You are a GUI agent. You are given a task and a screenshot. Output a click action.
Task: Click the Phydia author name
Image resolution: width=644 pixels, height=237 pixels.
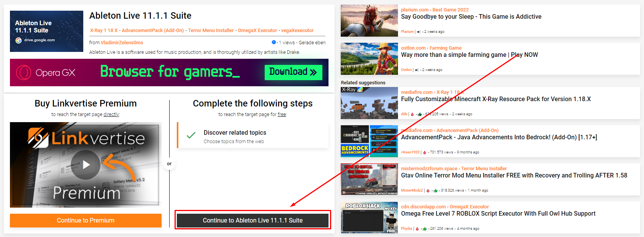point(406,229)
